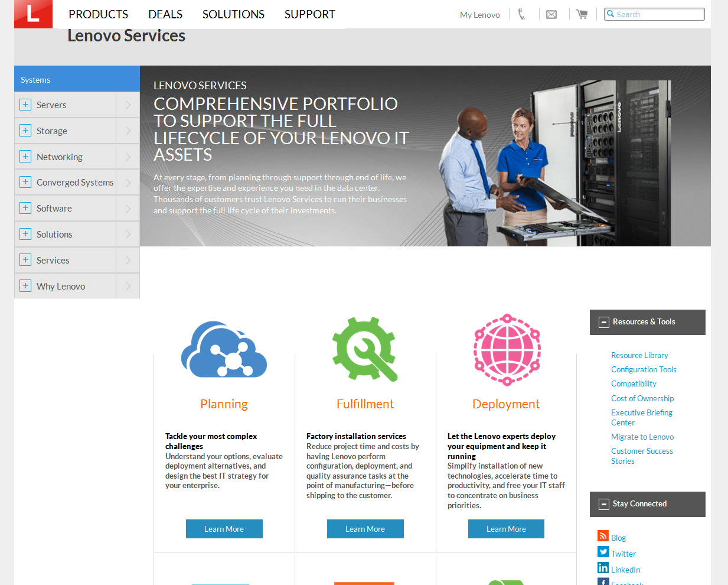Click the phone contact icon

tap(521, 14)
